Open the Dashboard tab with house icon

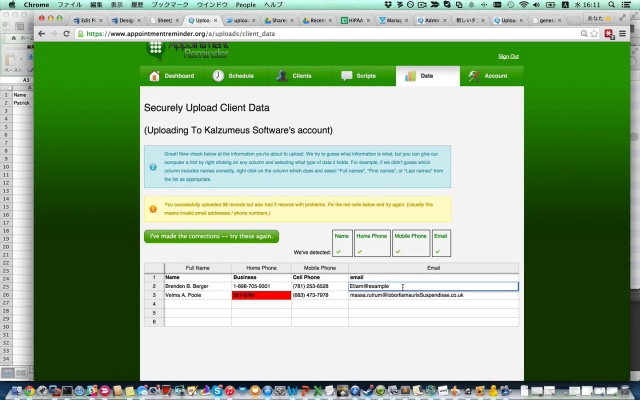(172, 76)
